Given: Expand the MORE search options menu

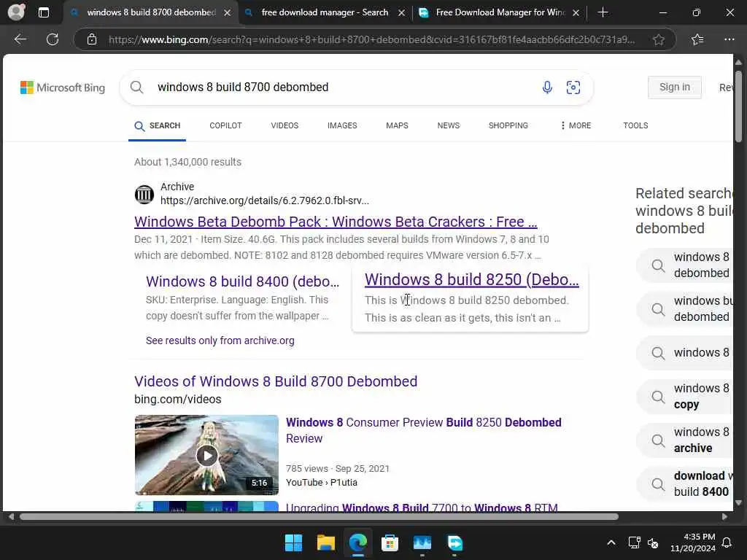Looking at the screenshot, I should [576, 125].
